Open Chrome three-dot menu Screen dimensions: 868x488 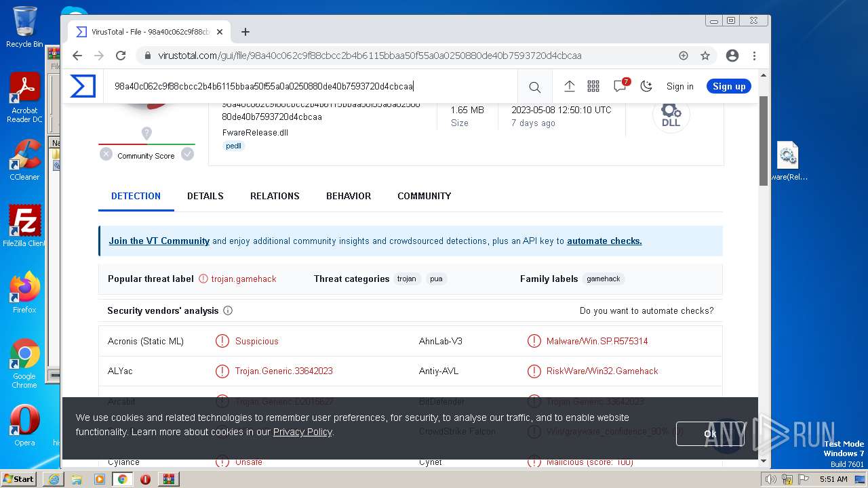click(754, 56)
